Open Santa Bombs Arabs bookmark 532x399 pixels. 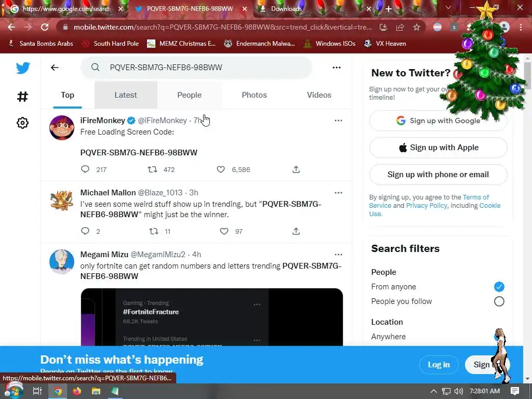[x=41, y=44]
